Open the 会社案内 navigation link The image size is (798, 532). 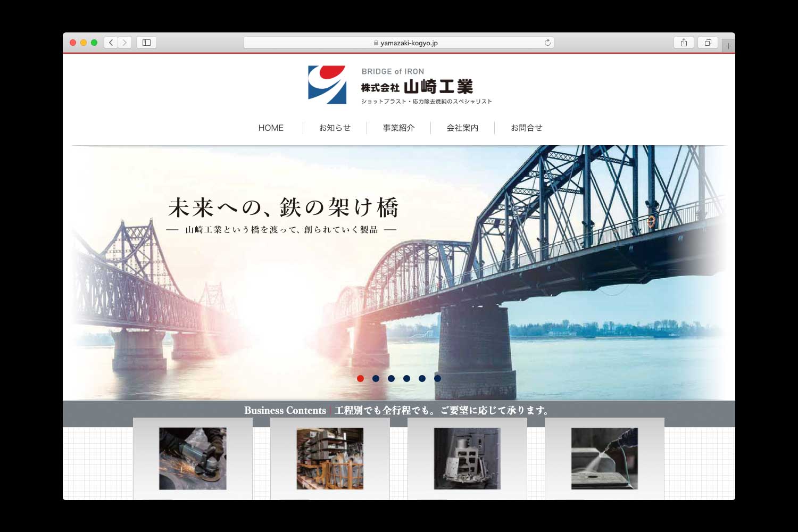click(x=462, y=128)
